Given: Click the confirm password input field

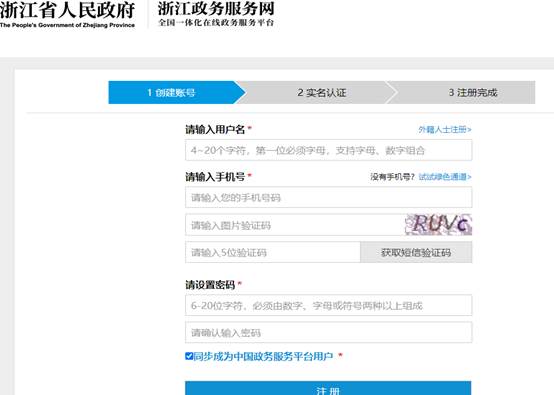Looking at the screenshot, I should [x=329, y=332].
